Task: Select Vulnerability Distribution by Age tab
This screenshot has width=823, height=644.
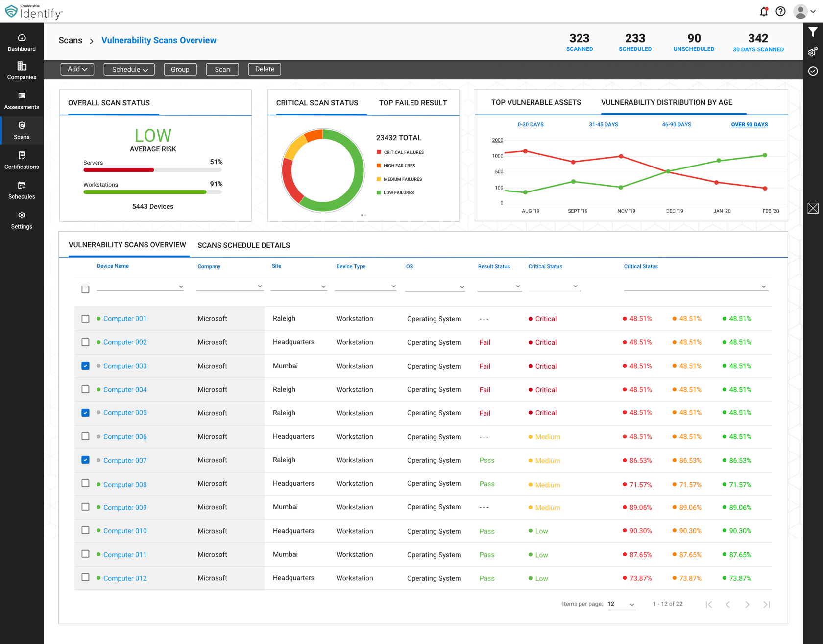Action: point(667,102)
